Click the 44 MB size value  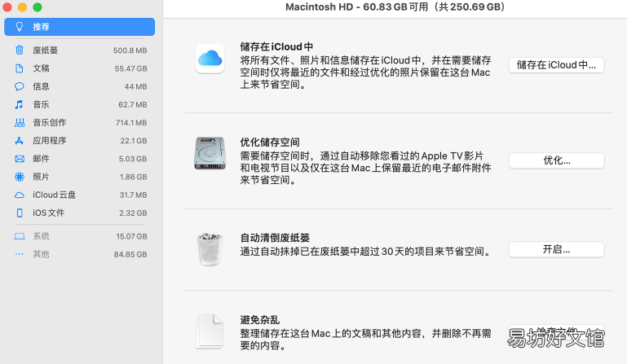pyautogui.click(x=135, y=86)
